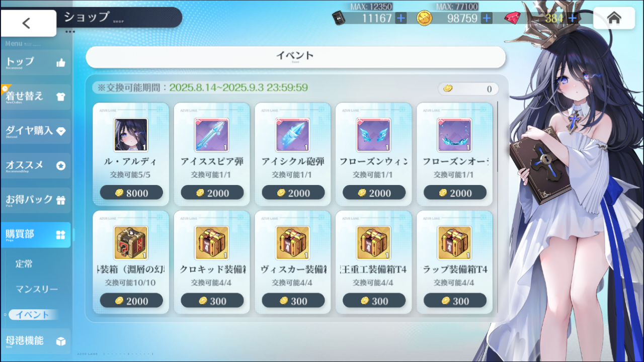Expand the 購買部 shop section
This screenshot has width=644, height=362.
click(35, 235)
